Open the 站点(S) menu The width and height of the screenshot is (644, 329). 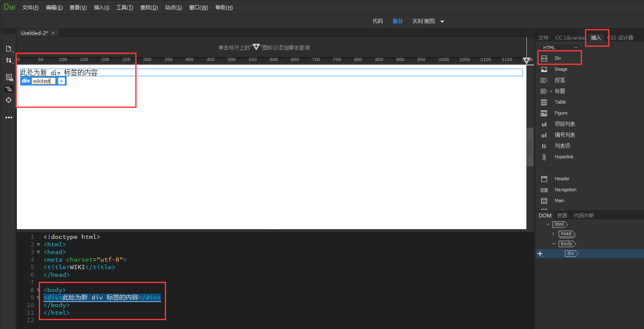pyautogui.click(x=173, y=8)
